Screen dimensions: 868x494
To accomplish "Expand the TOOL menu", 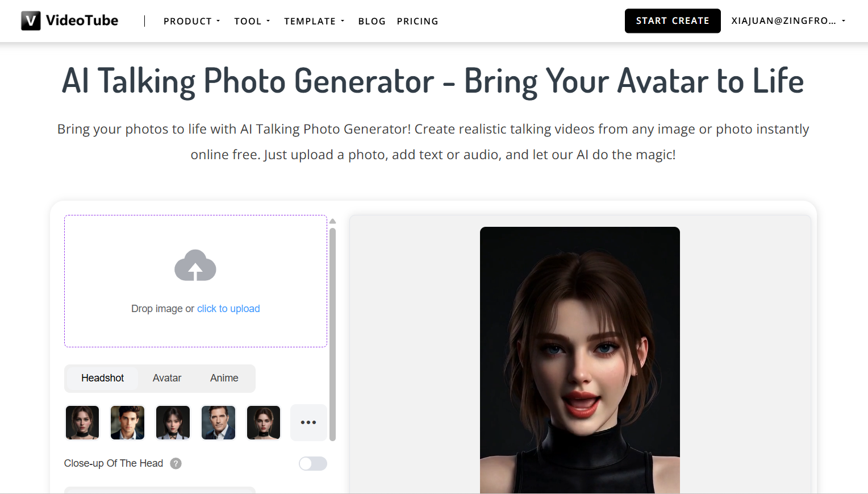I will coord(252,21).
